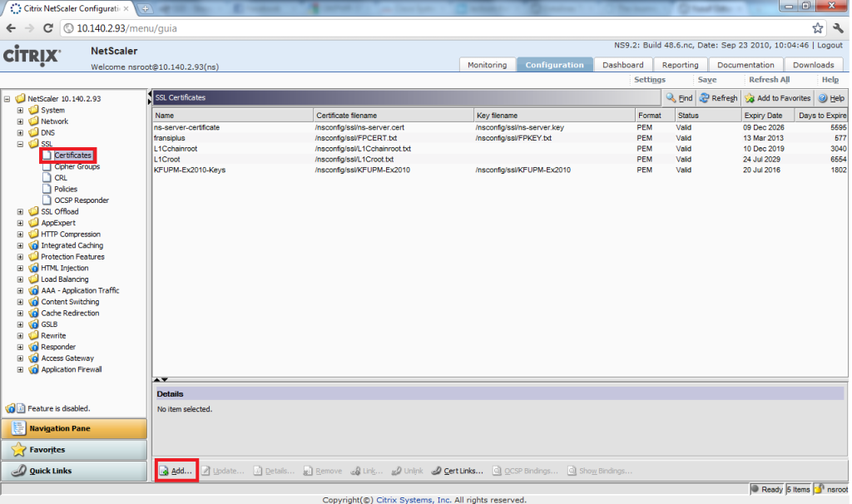
Task: Click the Rewrite folder icon
Action: [33, 336]
